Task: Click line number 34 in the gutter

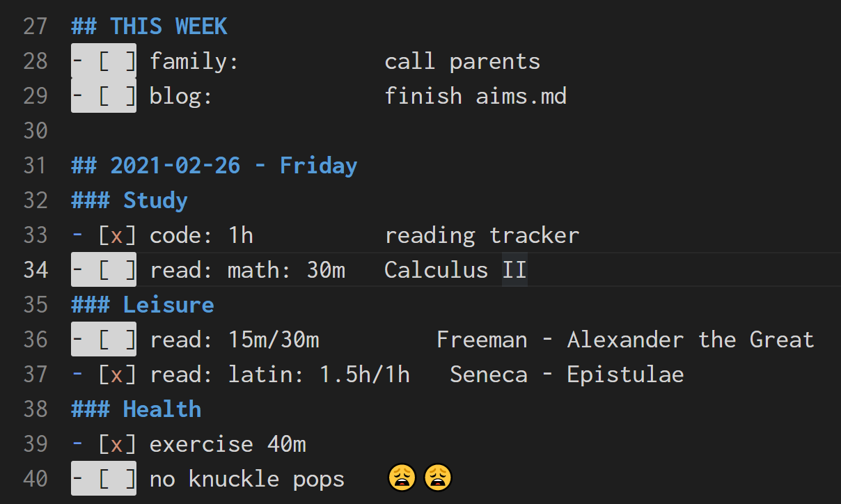Action: tap(35, 270)
